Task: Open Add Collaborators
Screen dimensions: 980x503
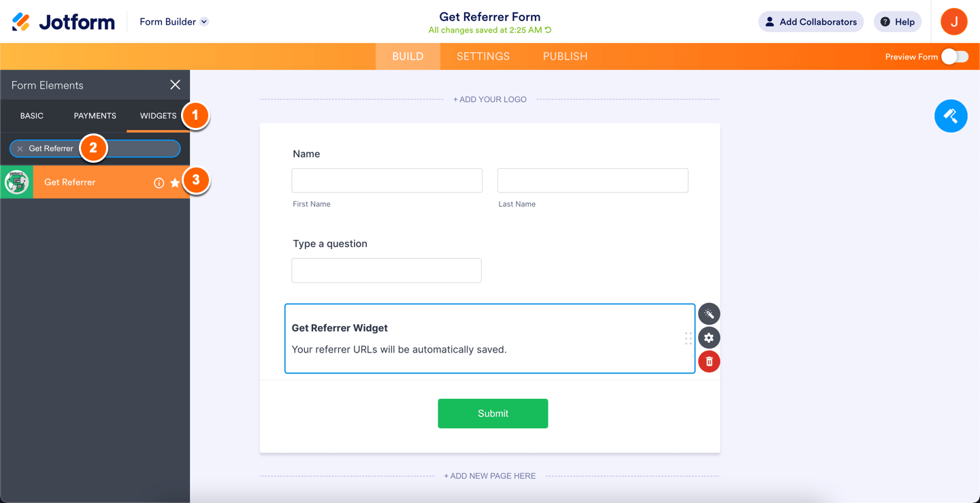Action: (811, 21)
